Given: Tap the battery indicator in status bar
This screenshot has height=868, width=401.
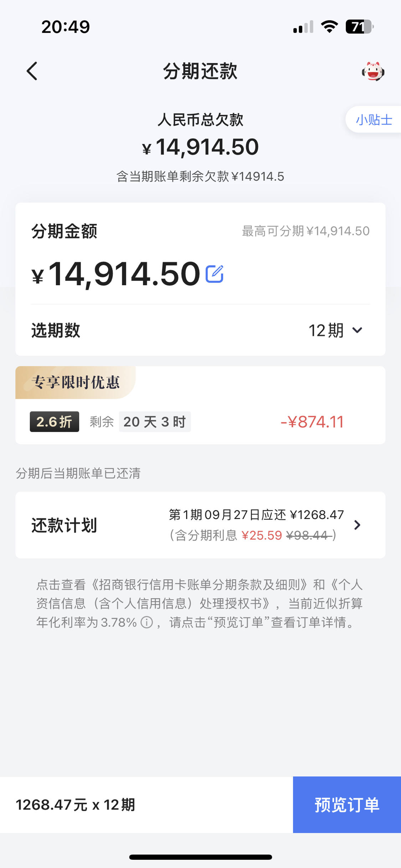Looking at the screenshot, I should pyautogui.click(x=360, y=27).
